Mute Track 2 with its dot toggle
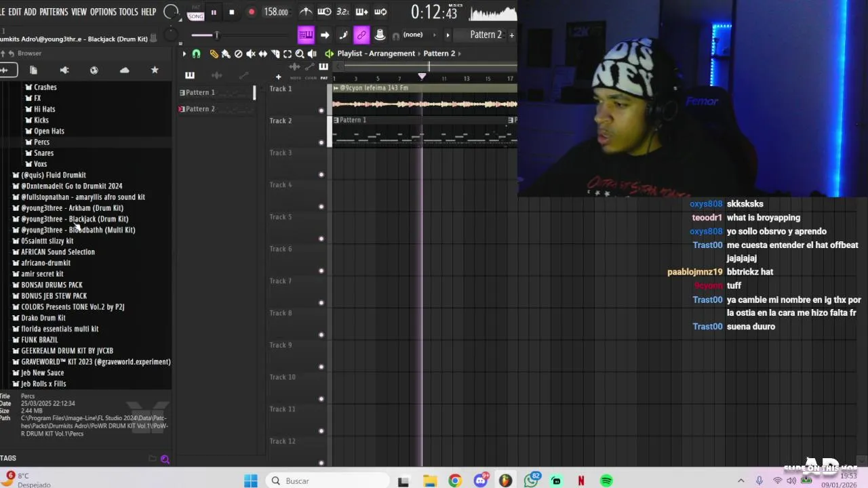Viewport: 868px width, 488px height. (x=321, y=142)
